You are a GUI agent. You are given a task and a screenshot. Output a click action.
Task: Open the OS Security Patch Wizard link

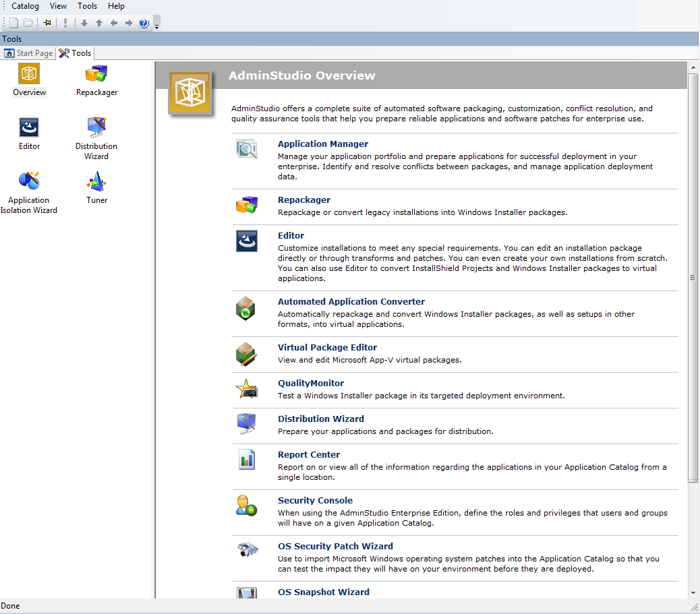pyautogui.click(x=335, y=546)
